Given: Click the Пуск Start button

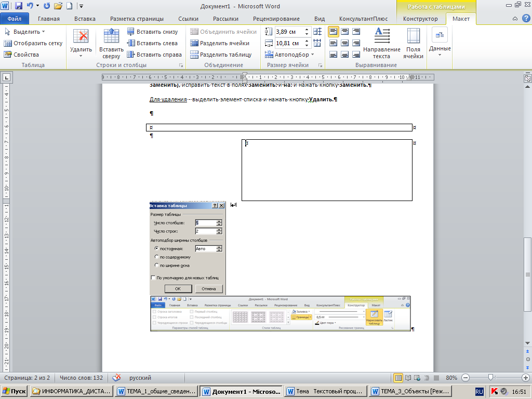Looking at the screenshot, I should pos(14,391).
